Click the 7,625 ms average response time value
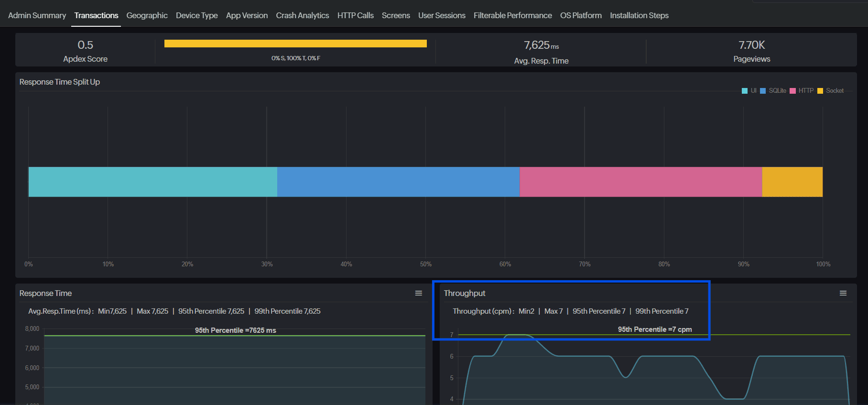Viewport: 868px width, 405px height. click(x=541, y=45)
